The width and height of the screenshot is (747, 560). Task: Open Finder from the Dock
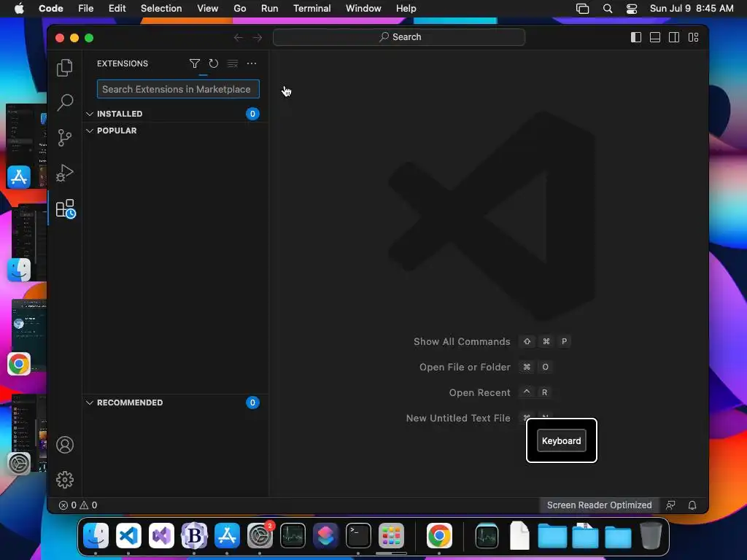96,536
